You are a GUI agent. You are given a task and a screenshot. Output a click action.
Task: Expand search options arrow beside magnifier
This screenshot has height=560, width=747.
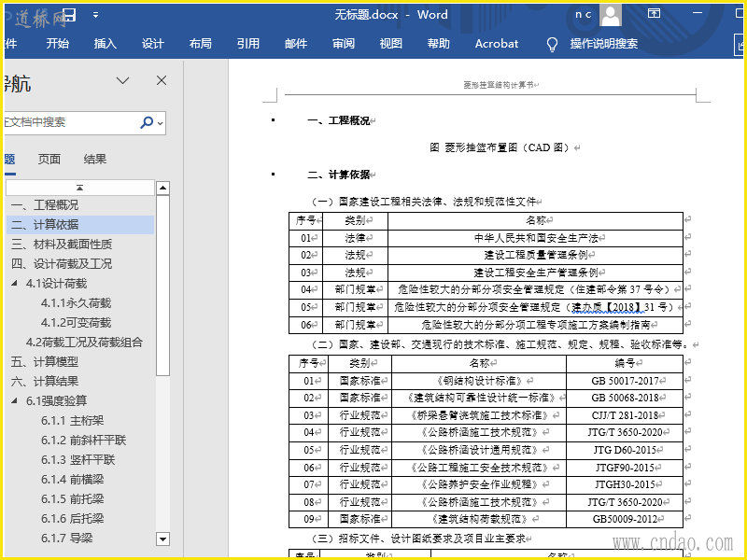pos(161,123)
